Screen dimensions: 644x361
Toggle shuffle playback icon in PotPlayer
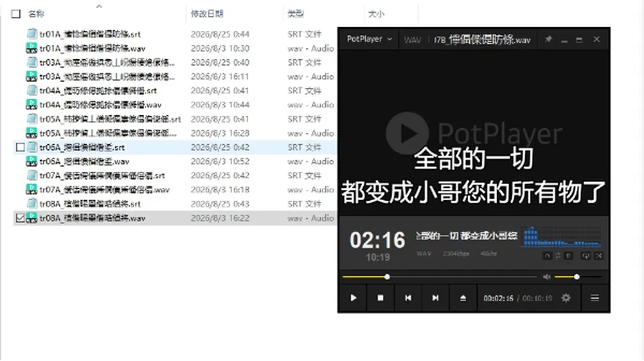tap(599, 256)
